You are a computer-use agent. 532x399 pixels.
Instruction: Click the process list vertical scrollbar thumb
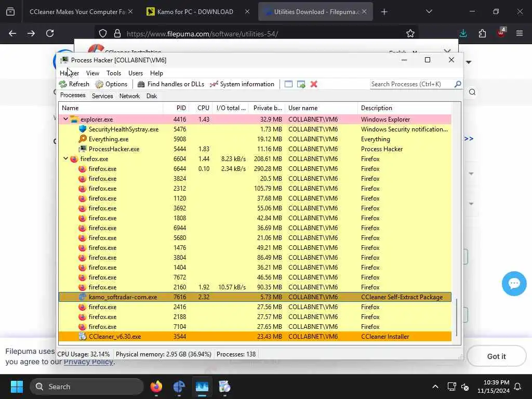[457, 317]
